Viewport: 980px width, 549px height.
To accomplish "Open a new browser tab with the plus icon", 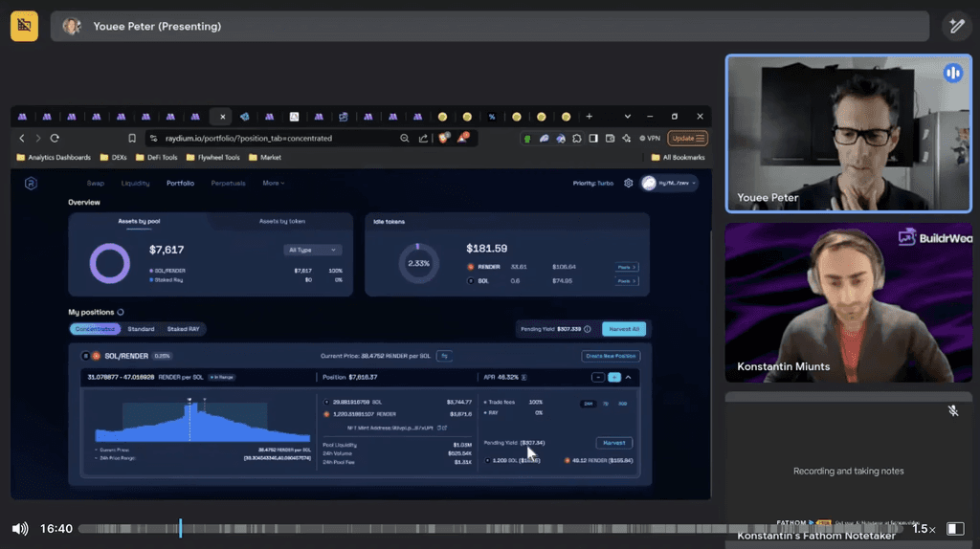I will pyautogui.click(x=589, y=116).
